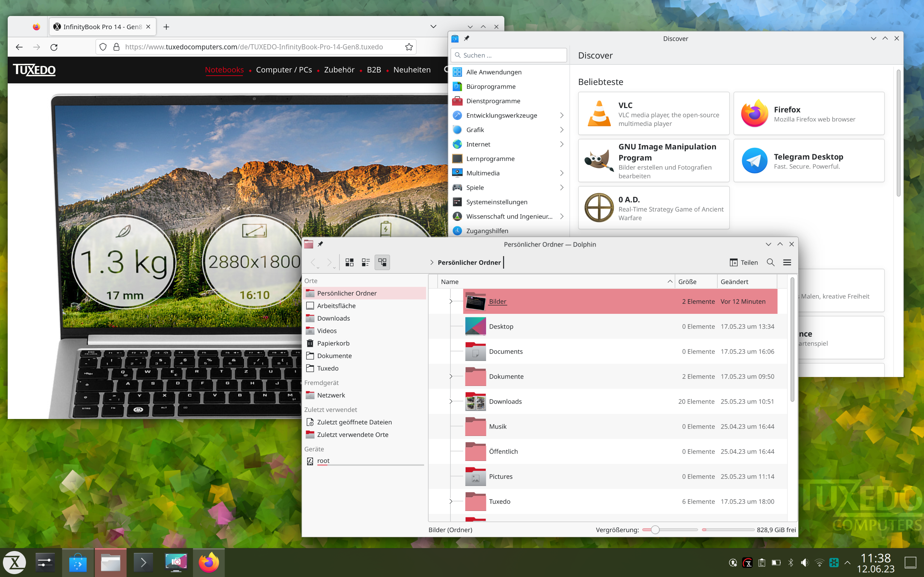The image size is (924, 577).
Task: Expand the Downloads folder in Dolphin
Action: 451,401
